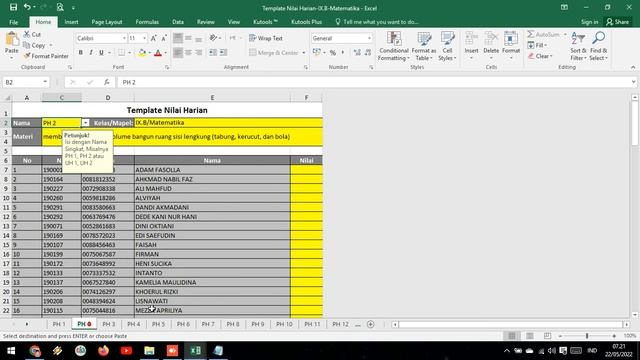Toggle italic formatting
Screen dimensions: 640x360
91,53
